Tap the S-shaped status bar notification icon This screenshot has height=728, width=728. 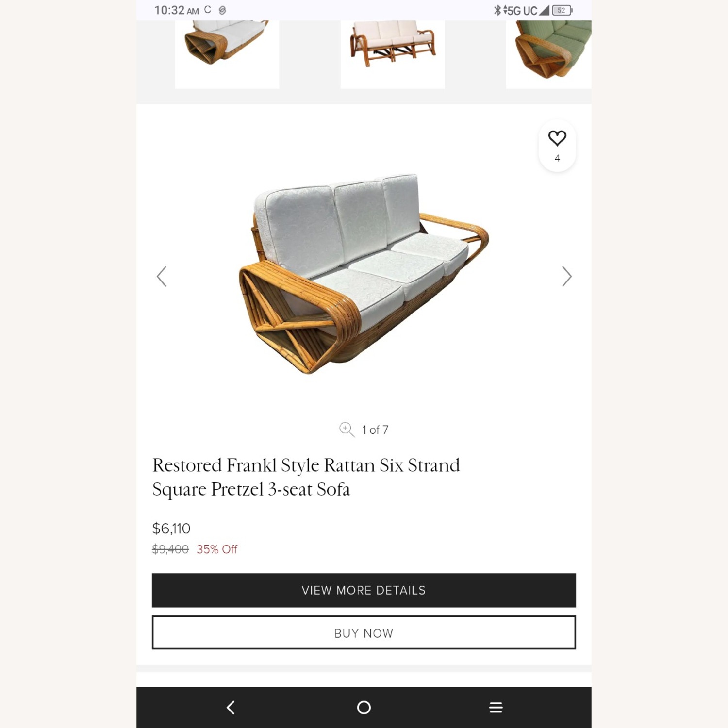pyautogui.click(x=222, y=10)
